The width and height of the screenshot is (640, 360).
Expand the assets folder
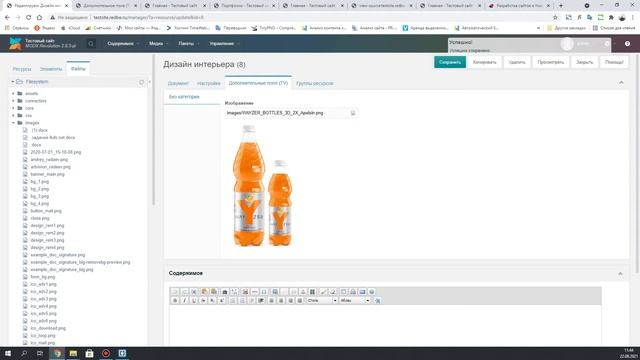[13, 93]
